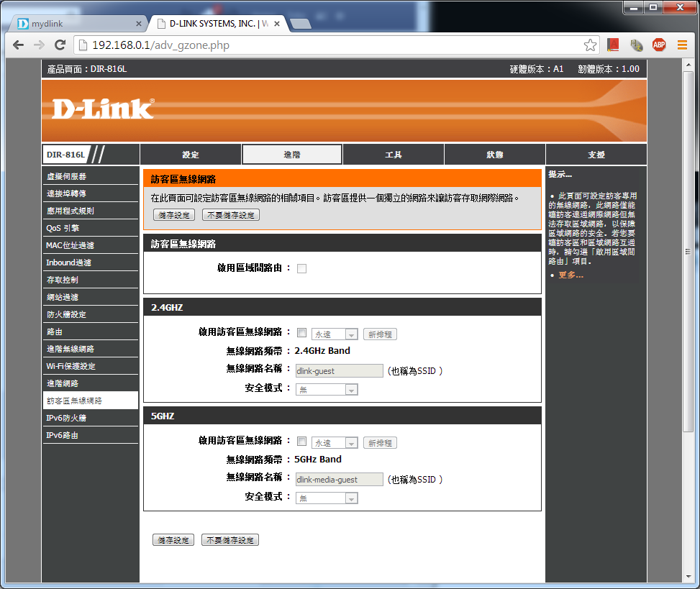
Task: Click the browser forward arrow
Action: pos(39,45)
